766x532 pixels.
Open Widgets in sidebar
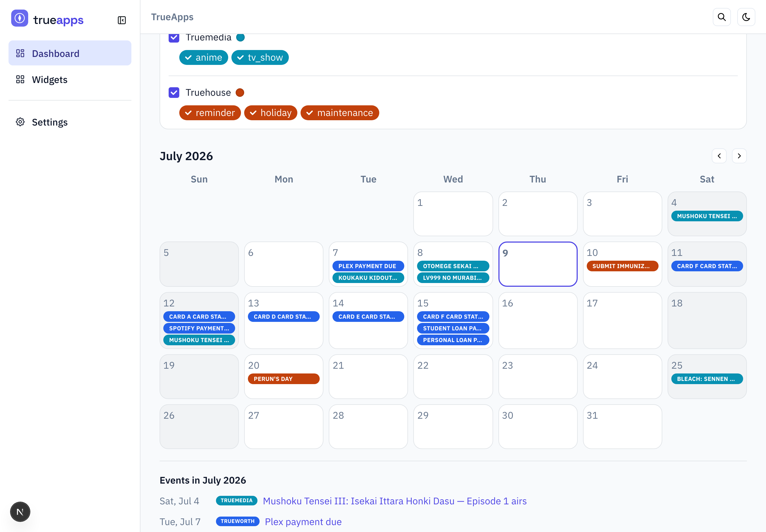pyautogui.click(x=70, y=79)
